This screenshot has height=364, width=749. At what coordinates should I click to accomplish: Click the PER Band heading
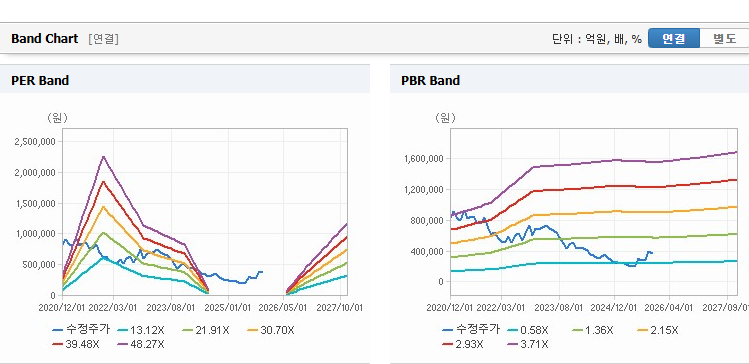click(x=40, y=80)
